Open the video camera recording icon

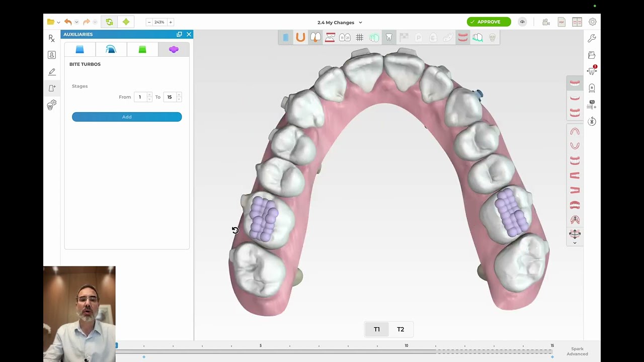point(546,22)
